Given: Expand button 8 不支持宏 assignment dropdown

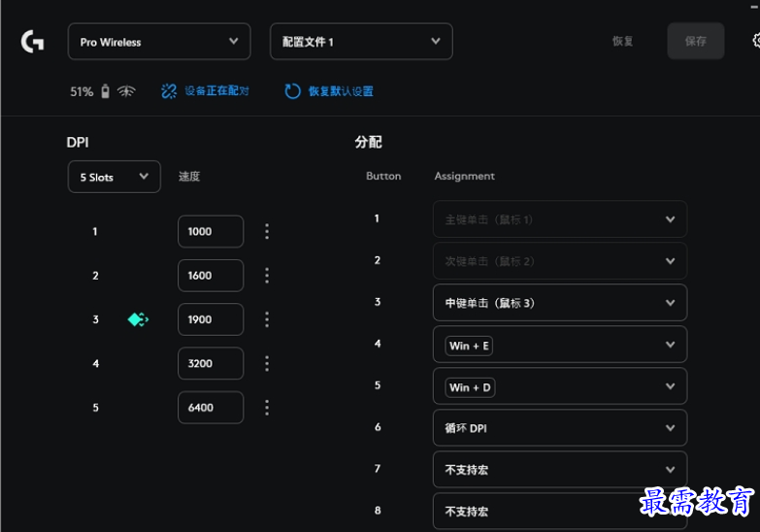Looking at the screenshot, I should pos(560,512).
